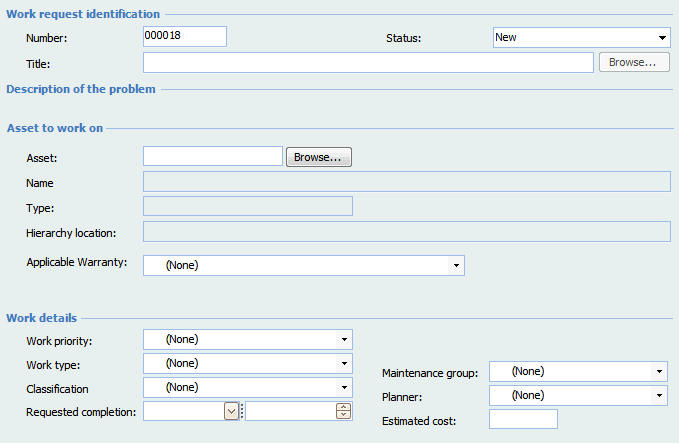Focus the Title text field
This screenshot has height=443, width=679.
pyautogui.click(x=368, y=63)
